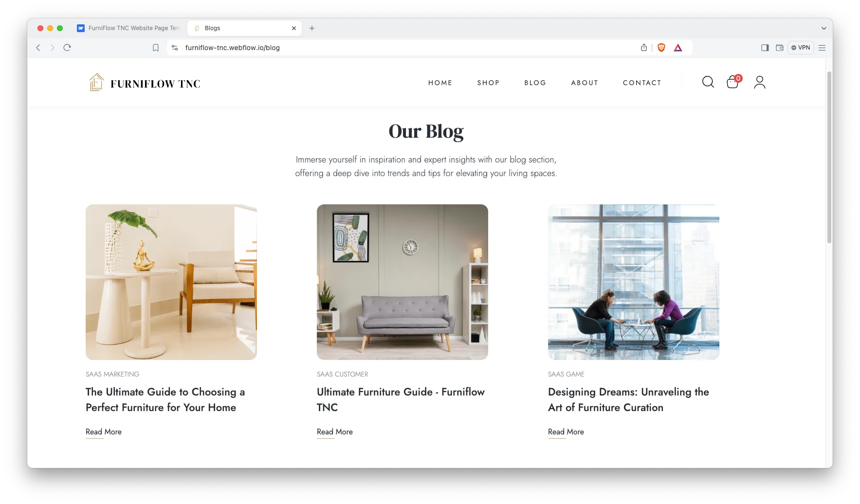The image size is (860, 504).
Task: Click the share page icon in address bar
Action: 644,48
